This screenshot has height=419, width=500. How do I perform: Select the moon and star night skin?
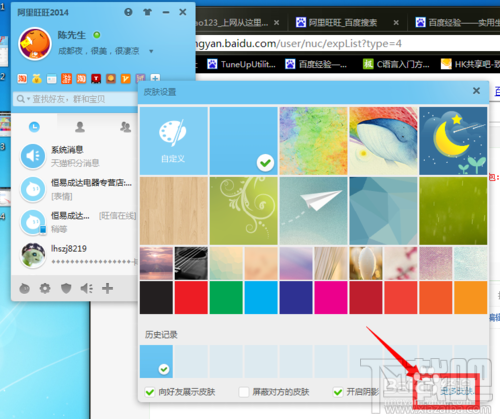453,141
